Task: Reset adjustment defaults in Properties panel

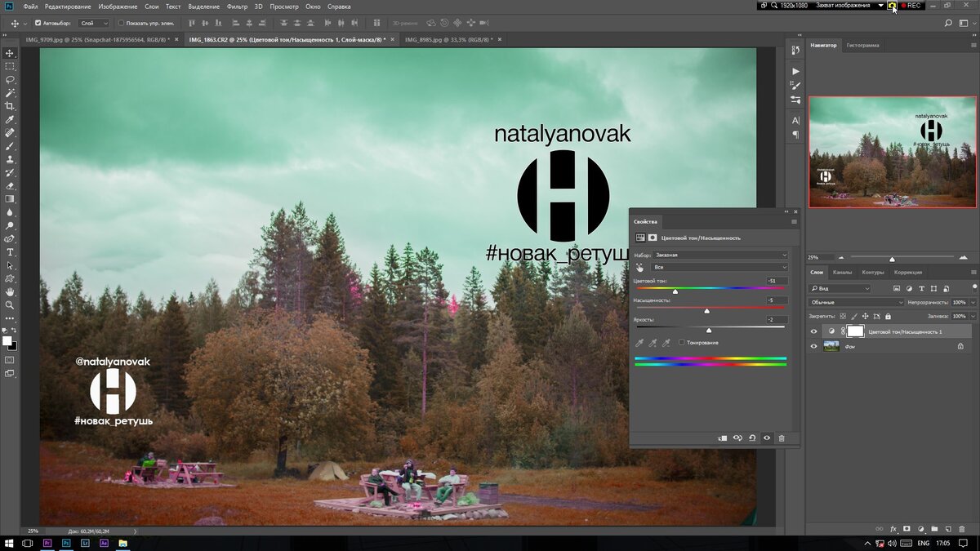Action: click(752, 438)
